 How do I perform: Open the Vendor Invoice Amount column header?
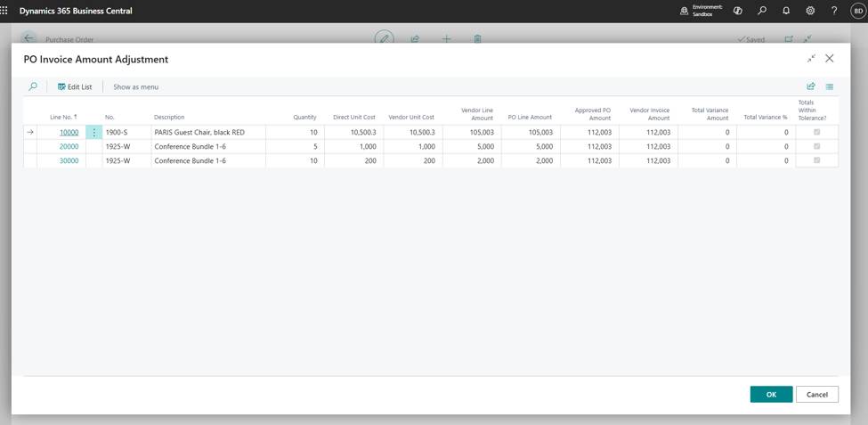click(649, 114)
